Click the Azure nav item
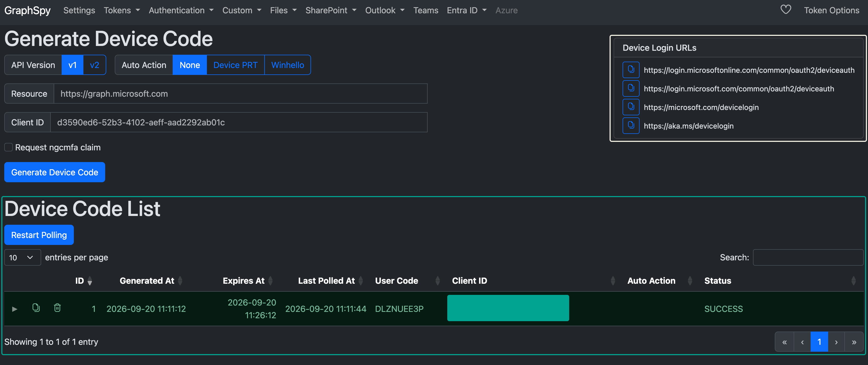868x365 pixels. [506, 10]
